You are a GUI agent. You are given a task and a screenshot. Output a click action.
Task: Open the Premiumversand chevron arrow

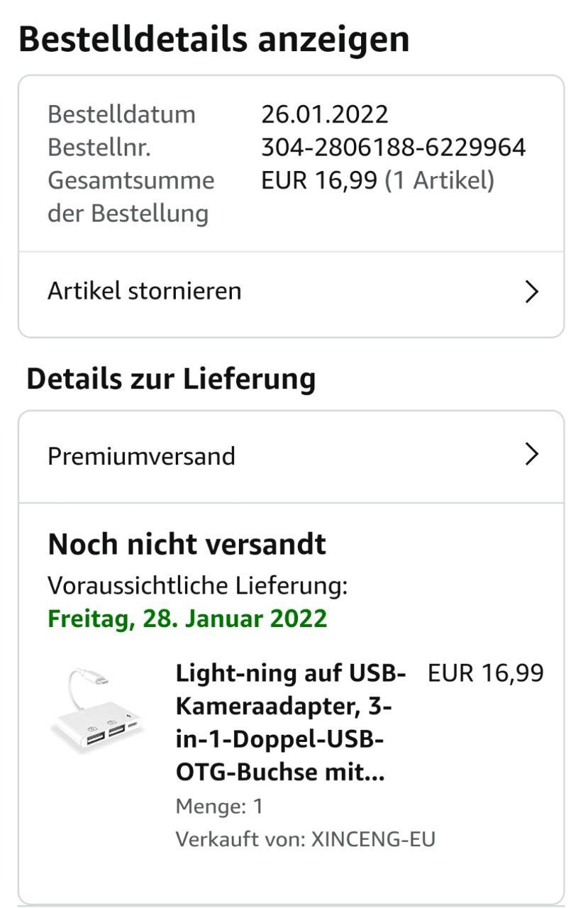click(531, 455)
